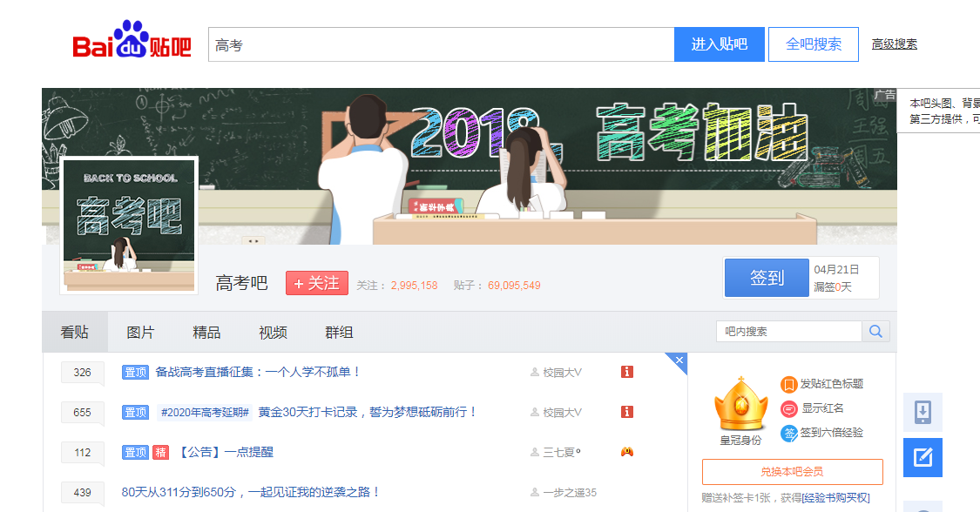Screen dimensions: 980x512
Task: Open author 校园大V on the 326-reply post
Action: click(562, 373)
